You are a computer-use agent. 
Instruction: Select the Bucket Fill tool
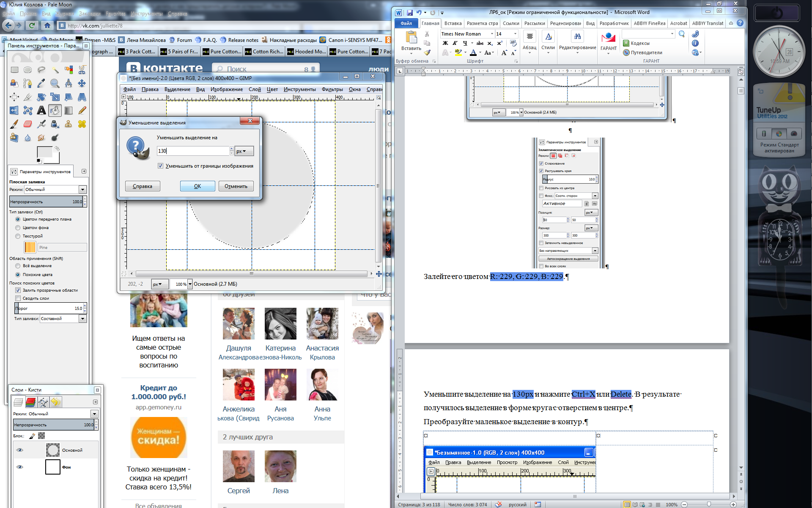tap(55, 110)
